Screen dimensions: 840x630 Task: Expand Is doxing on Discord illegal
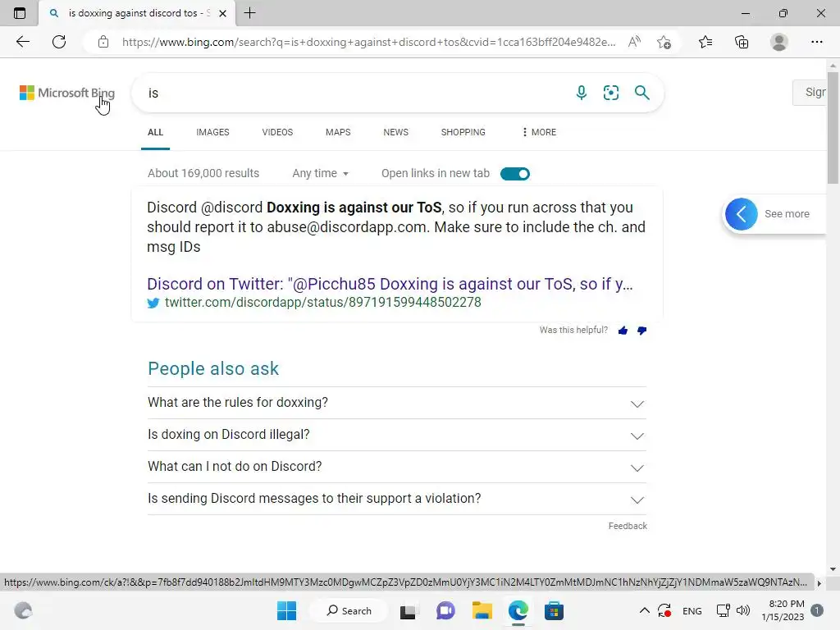[397, 435]
